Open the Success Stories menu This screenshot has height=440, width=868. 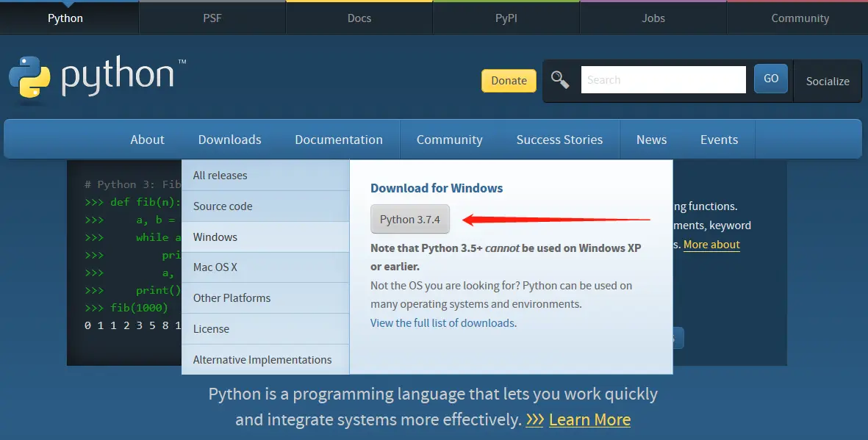pos(559,140)
